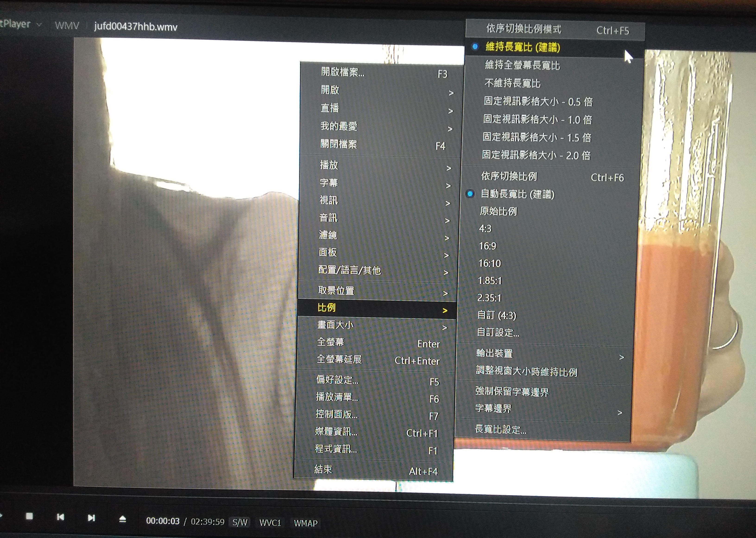This screenshot has height=538, width=756.
Task: Click the total duration 02:39:59 display
Action: tap(208, 522)
